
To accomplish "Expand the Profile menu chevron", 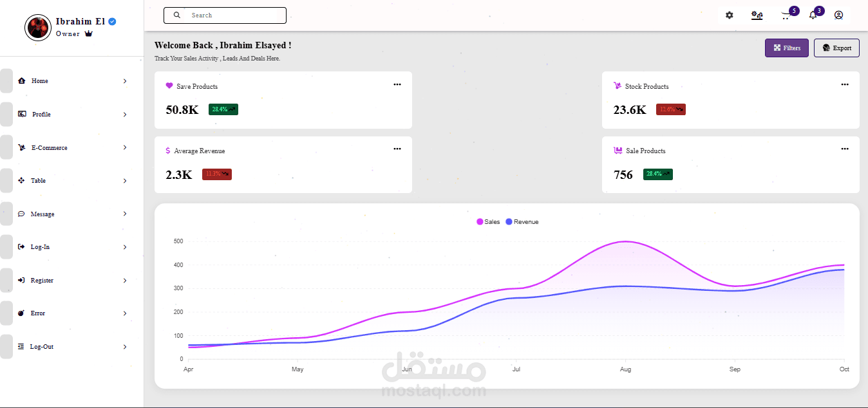I will [x=125, y=115].
